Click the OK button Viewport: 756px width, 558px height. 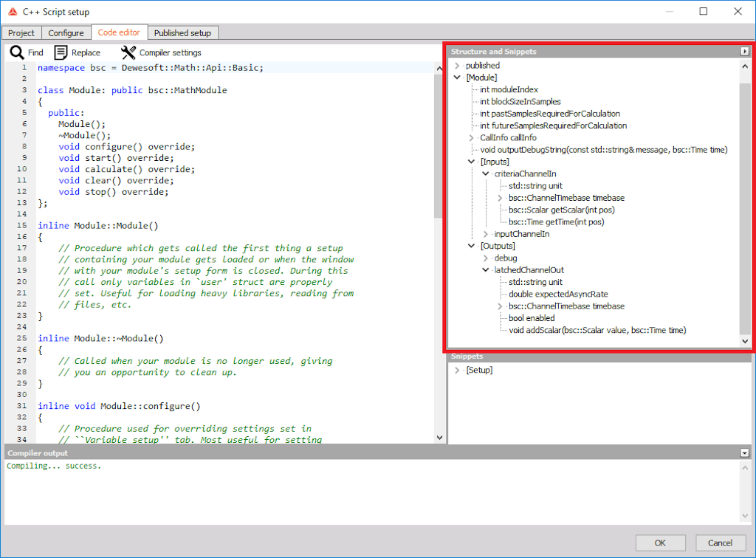[660, 543]
